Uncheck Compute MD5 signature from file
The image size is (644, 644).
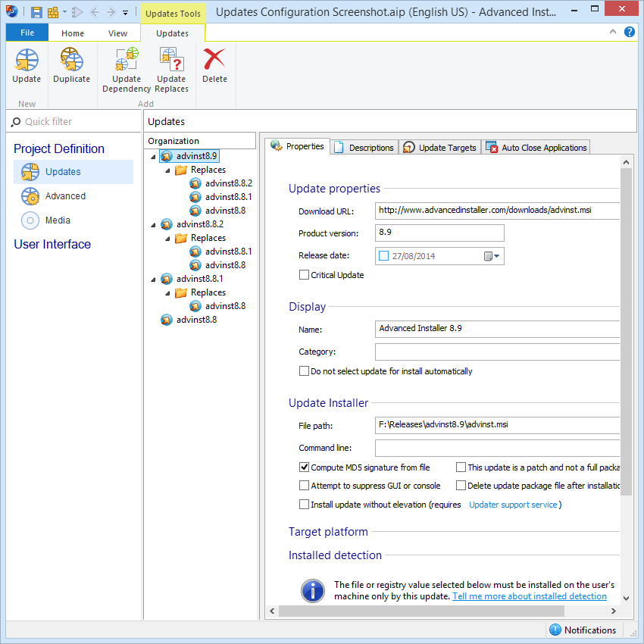[x=304, y=467]
